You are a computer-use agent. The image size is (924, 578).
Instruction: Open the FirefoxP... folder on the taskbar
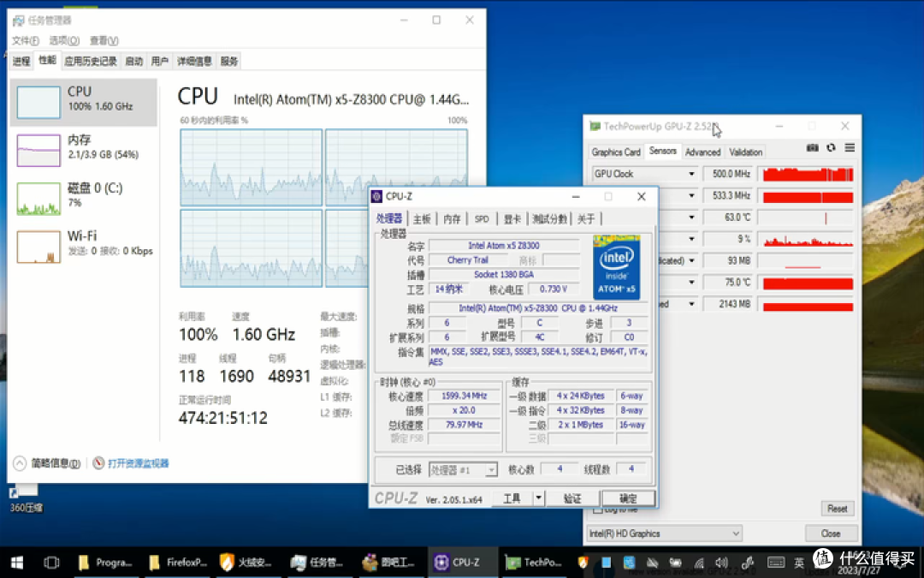click(x=178, y=563)
